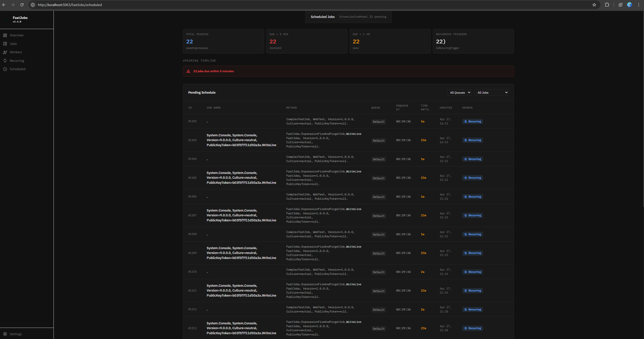
Task: Click the Default queue tag on job #1212
Action: [x=379, y=310]
